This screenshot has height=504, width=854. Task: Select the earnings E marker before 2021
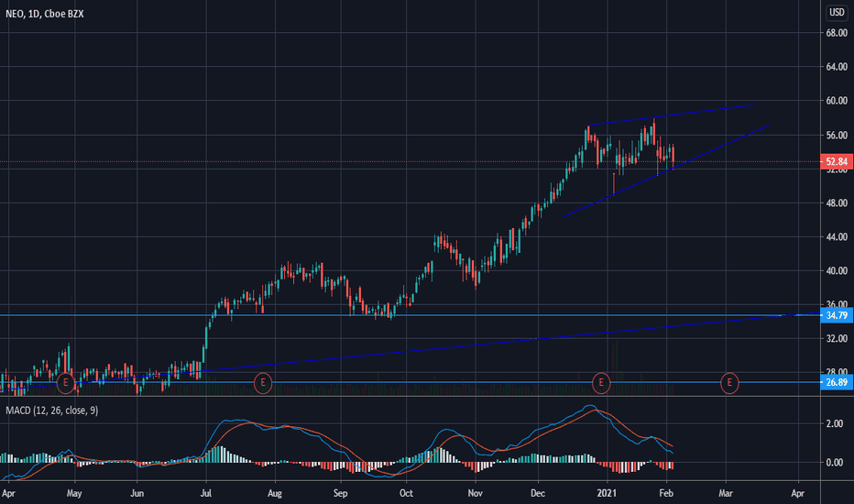(x=601, y=382)
